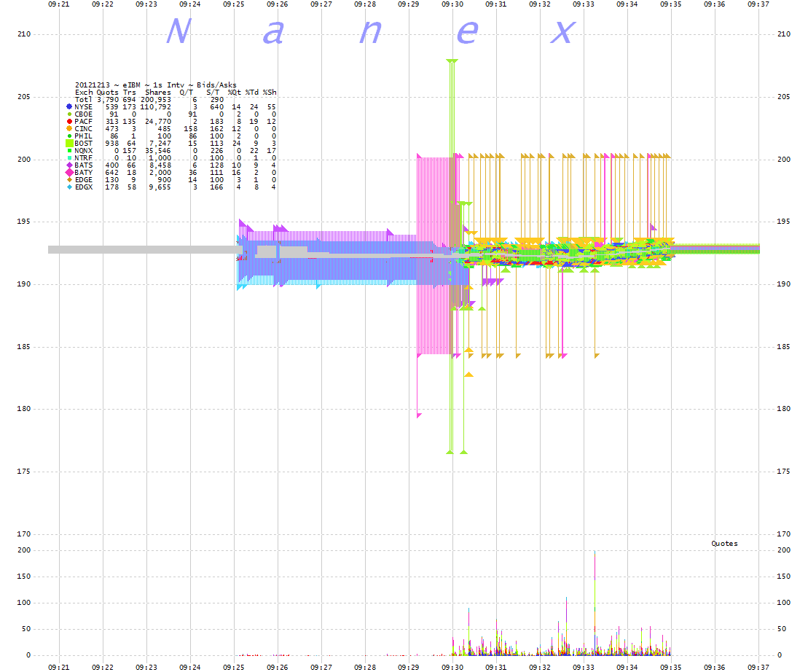Select the BATS exchange label in legend
The height and width of the screenshot is (672, 808).
point(84,165)
